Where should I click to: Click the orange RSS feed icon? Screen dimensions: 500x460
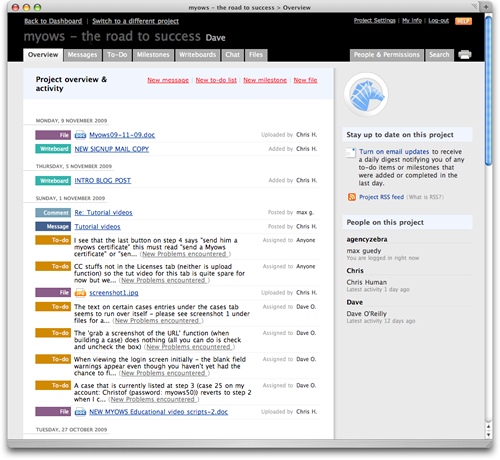[x=352, y=197]
